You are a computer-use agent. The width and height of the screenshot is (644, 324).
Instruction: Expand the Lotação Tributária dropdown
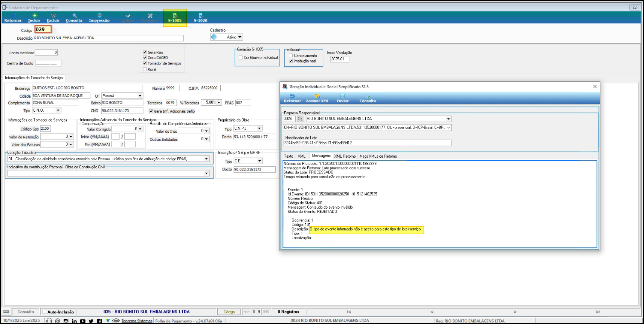click(206, 159)
